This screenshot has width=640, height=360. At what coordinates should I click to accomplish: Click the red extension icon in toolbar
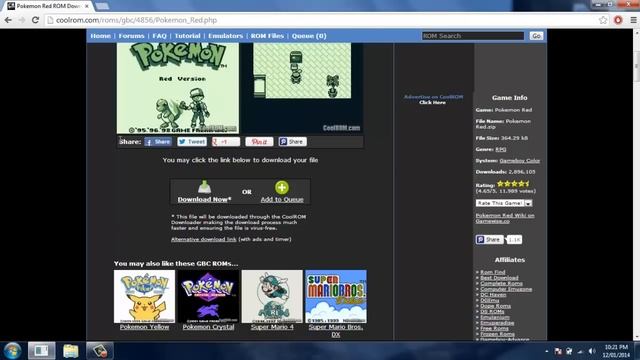[x=618, y=20]
